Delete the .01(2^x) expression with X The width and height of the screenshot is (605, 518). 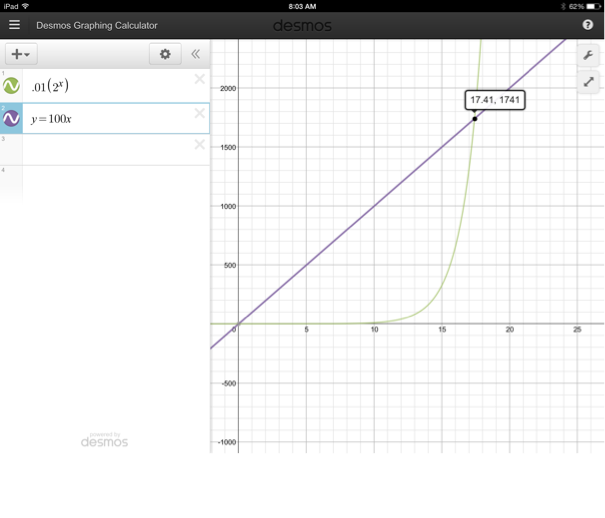tap(199, 79)
